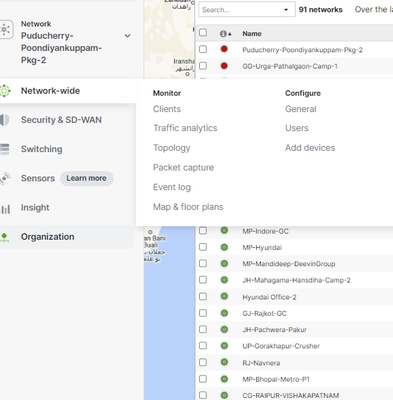
Task: Open Topology in the Monitor menu
Action: pyautogui.click(x=172, y=148)
